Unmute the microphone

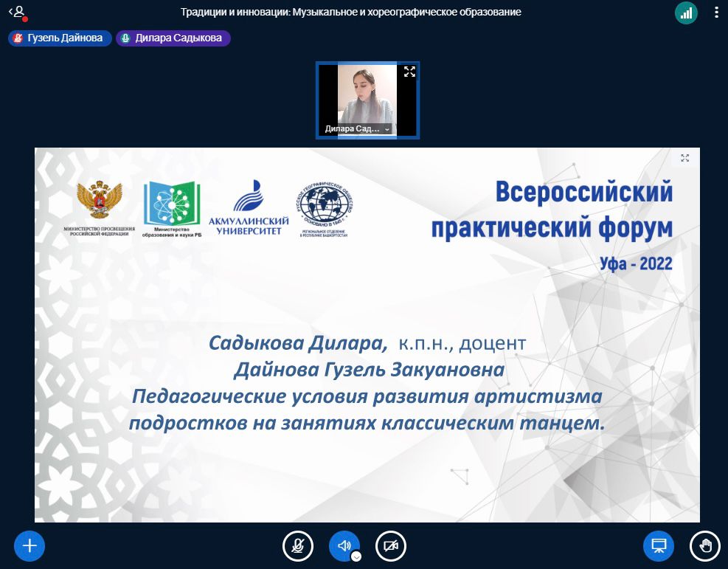click(297, 546)
